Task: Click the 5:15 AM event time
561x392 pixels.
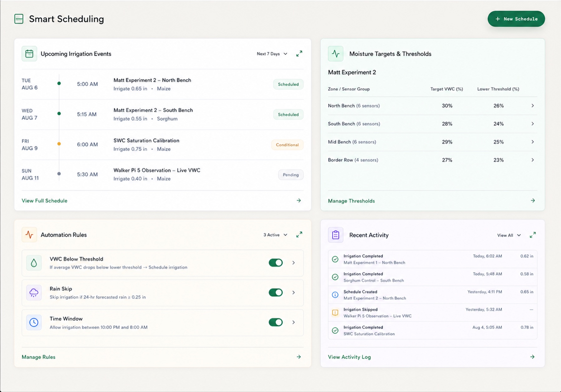Action: tap(87, 114)
